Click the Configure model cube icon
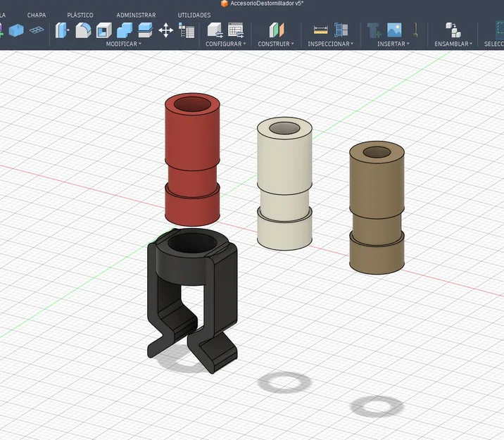This screenshot has height=440, width=504. point(215,30)
